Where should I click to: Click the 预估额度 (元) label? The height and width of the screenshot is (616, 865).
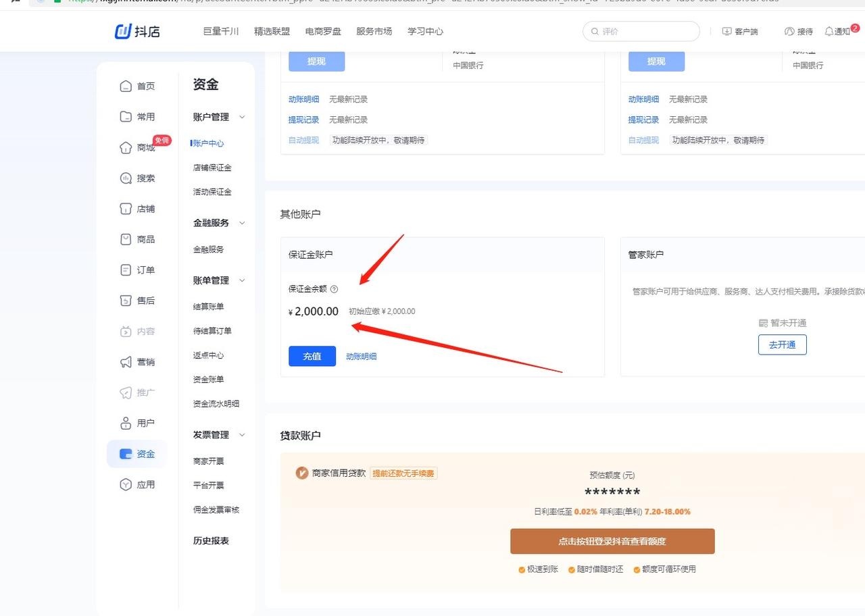pyautogui.click(x=612, y=476)
